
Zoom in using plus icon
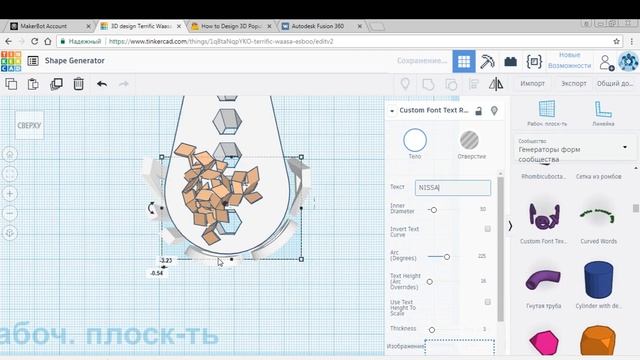10,194
